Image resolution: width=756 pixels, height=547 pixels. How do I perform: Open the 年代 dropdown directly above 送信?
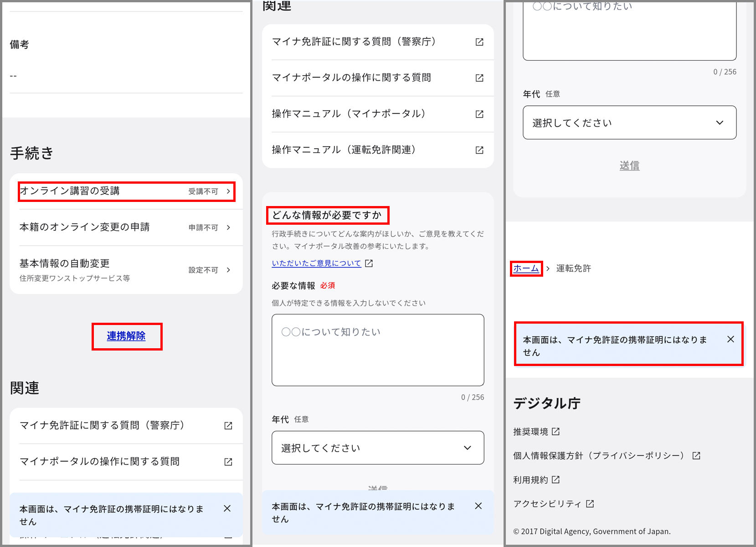pyautogui.click(x=629, y=123)
